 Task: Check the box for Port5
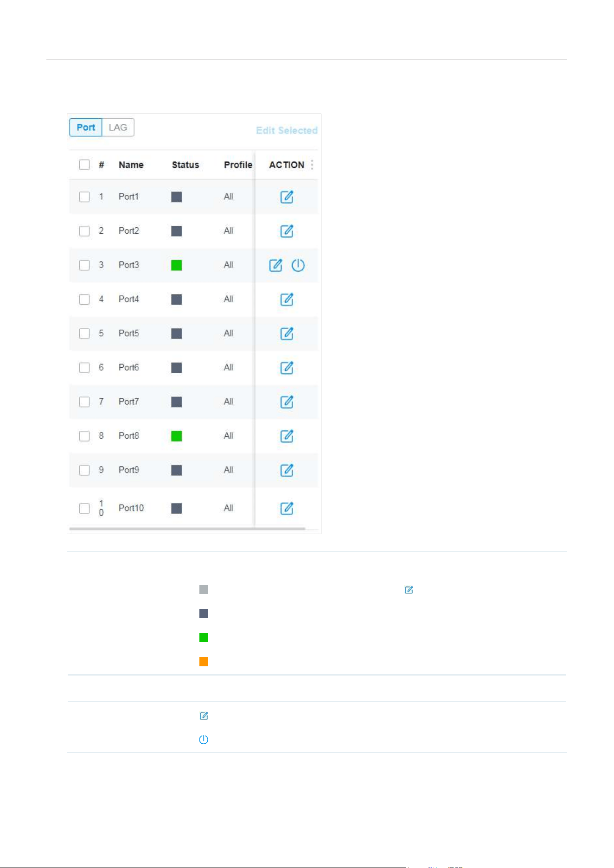point(84,333)
